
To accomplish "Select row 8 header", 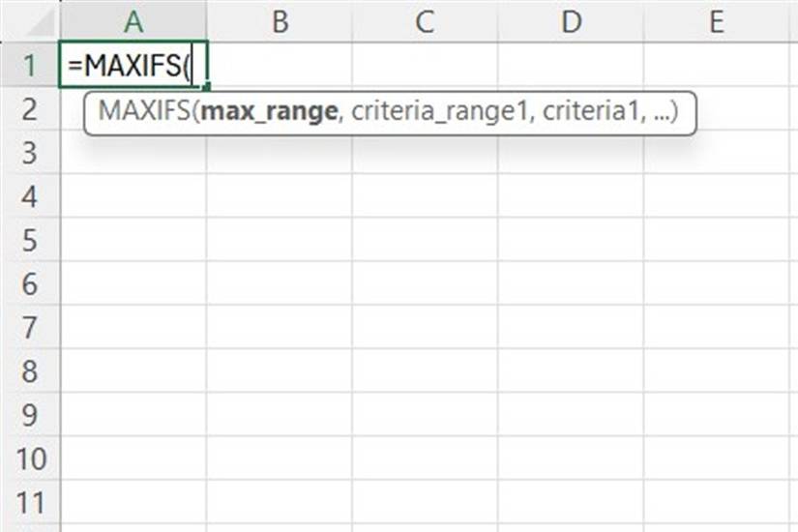I will coord(30,371).
